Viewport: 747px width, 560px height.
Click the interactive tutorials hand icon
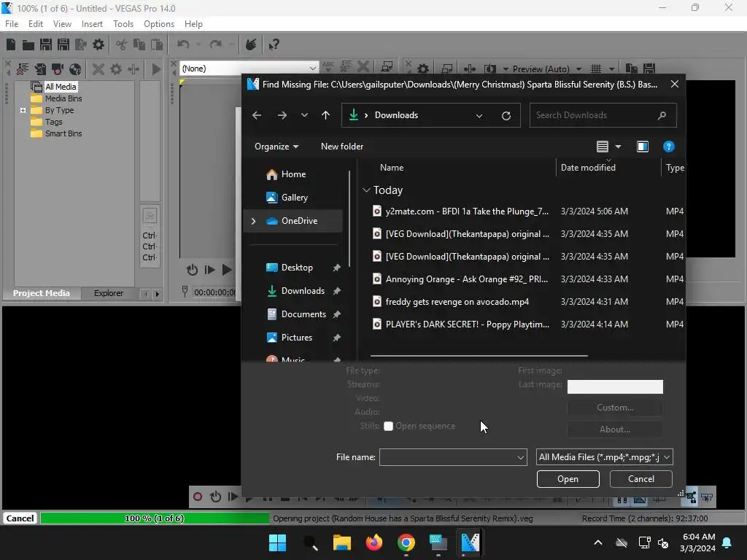(x=251, y=44)
